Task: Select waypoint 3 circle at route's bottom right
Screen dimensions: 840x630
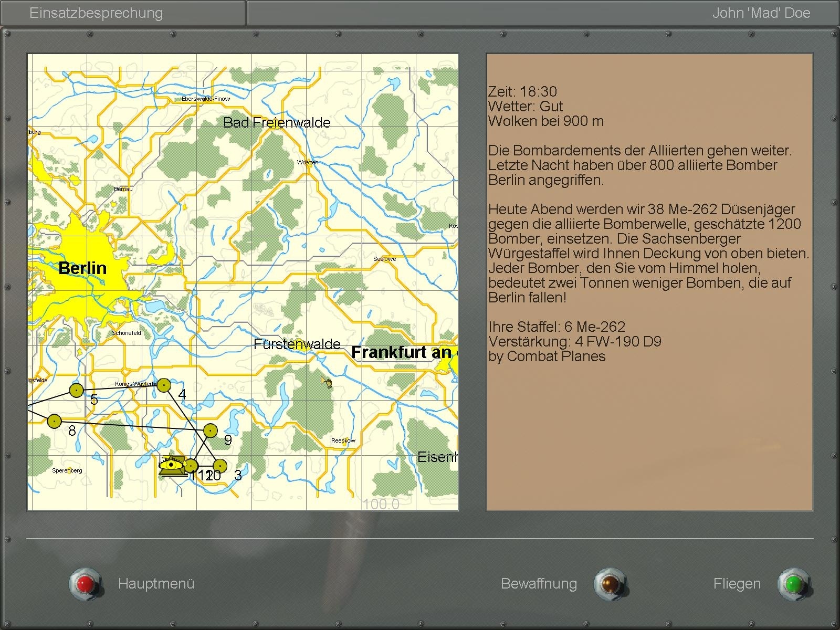Action: tap(220, 466)
